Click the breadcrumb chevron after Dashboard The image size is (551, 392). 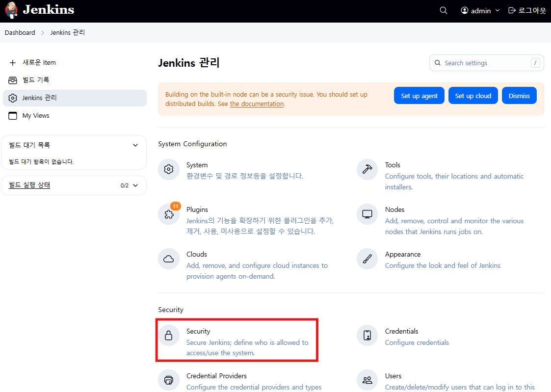point(43,33)
